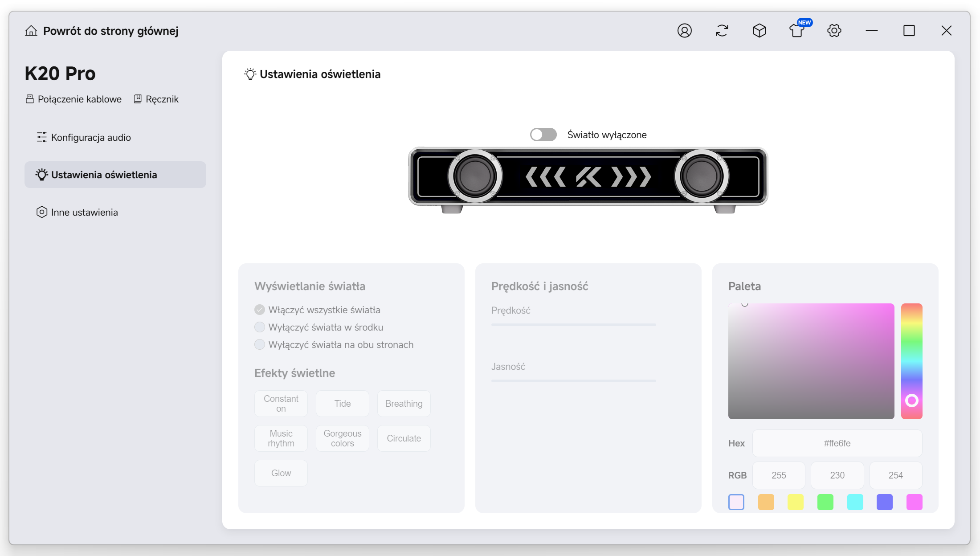Click the hexagon Inne ustawienia icon
This screenshot has height=556, width=980.
42,212
